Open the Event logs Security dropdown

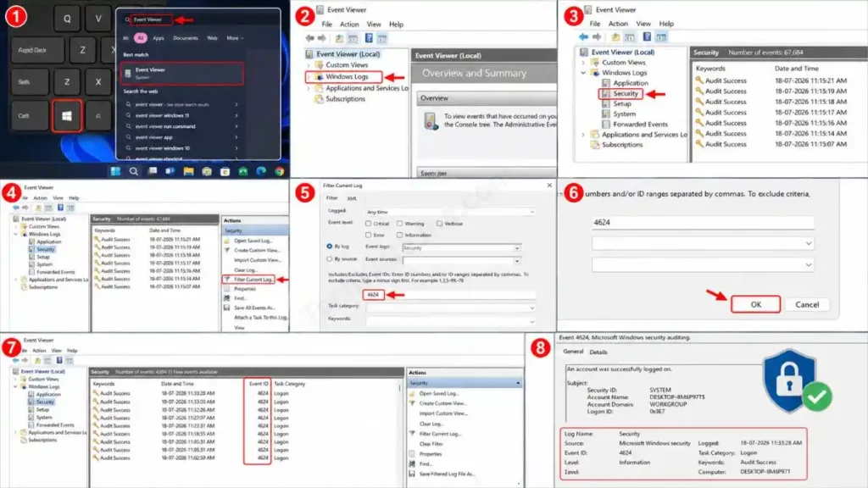[462, 248]
